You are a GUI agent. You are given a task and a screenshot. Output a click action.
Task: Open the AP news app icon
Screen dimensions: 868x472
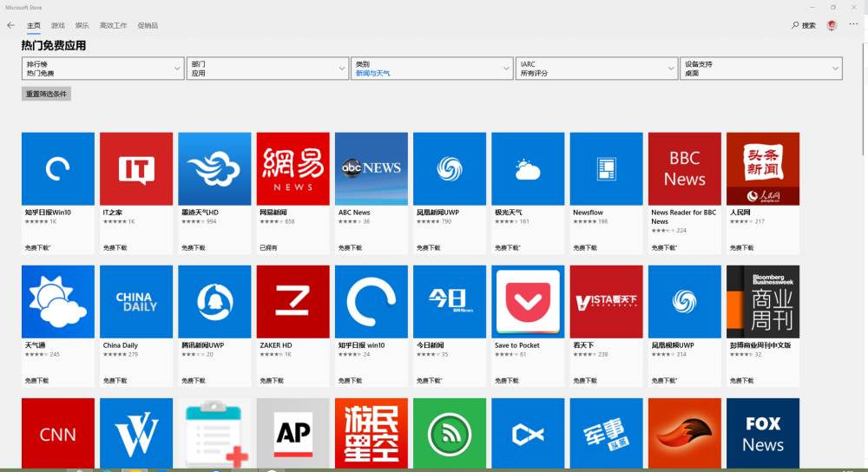(293, 433)
